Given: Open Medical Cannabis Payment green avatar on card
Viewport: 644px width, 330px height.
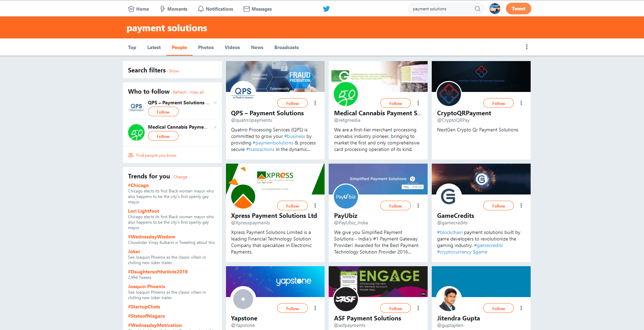Looking at the screenshot, I should [x=346, y=94].
